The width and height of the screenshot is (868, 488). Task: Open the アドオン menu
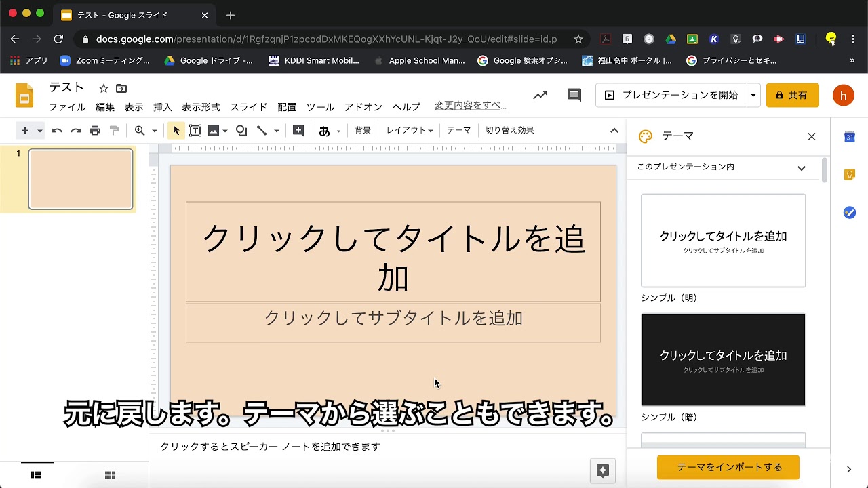pos(363,107)
